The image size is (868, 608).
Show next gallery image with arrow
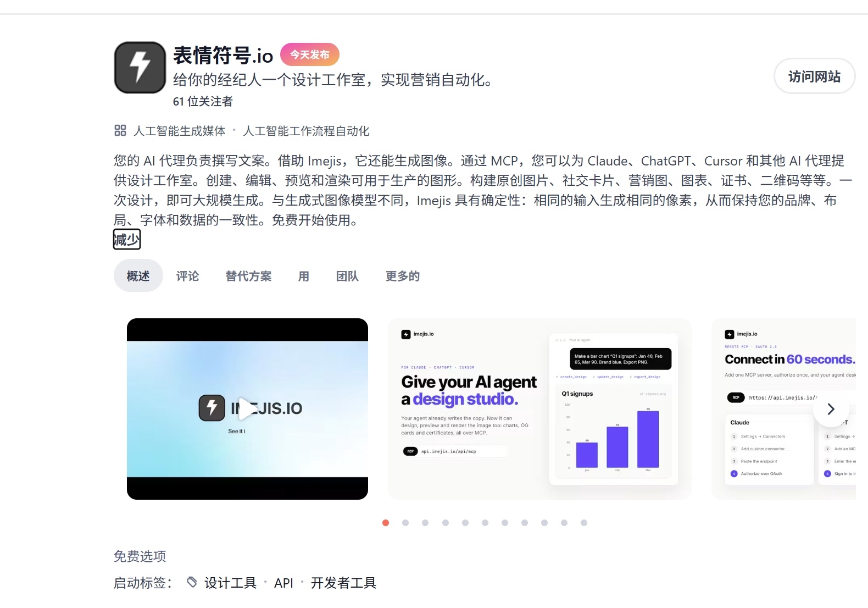(x=831, y=408)
